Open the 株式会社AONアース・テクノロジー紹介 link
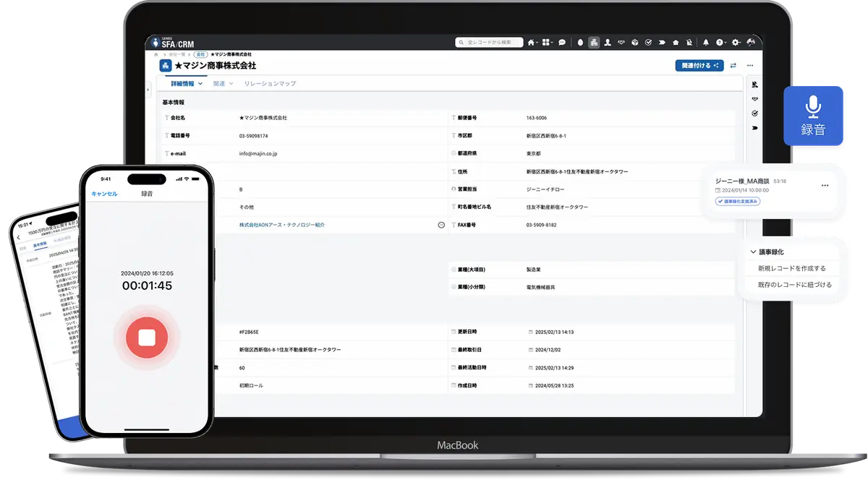This screenshot has height=480, width=868. [282, 225]
